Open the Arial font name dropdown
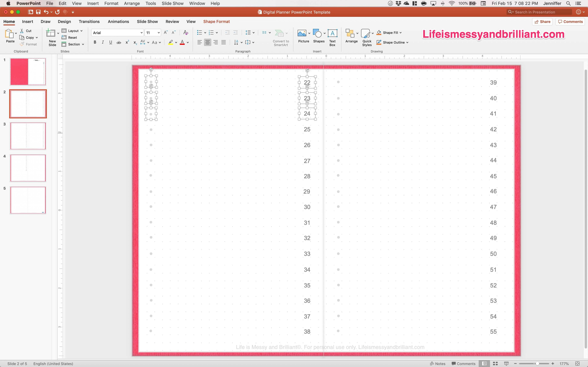Screen dimensions: 588x367 pos(141,33)
